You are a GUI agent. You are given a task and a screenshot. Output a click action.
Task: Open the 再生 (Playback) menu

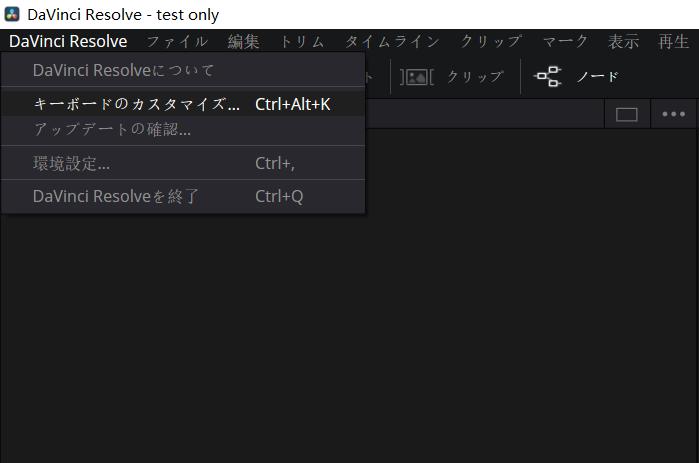click(673, 41)
